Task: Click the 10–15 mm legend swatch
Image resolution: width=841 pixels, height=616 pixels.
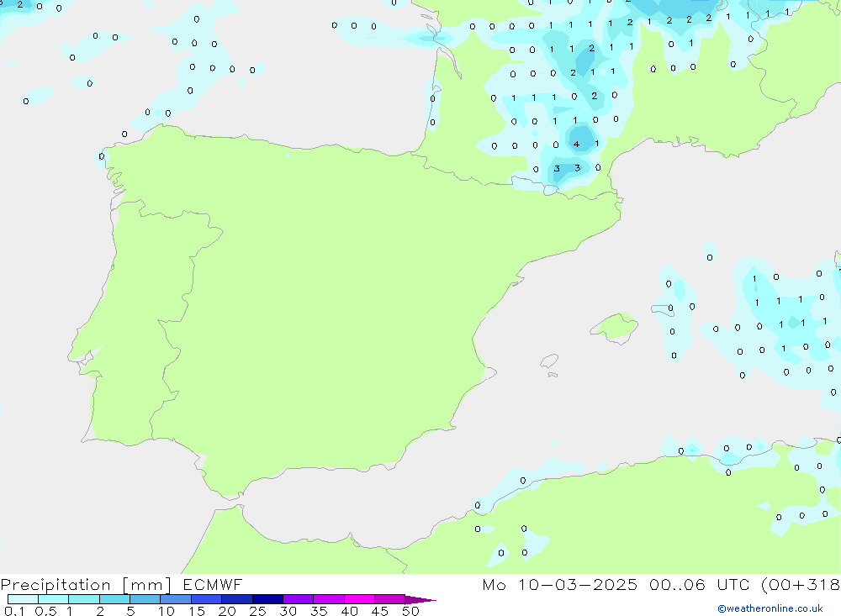Action: 176,599
